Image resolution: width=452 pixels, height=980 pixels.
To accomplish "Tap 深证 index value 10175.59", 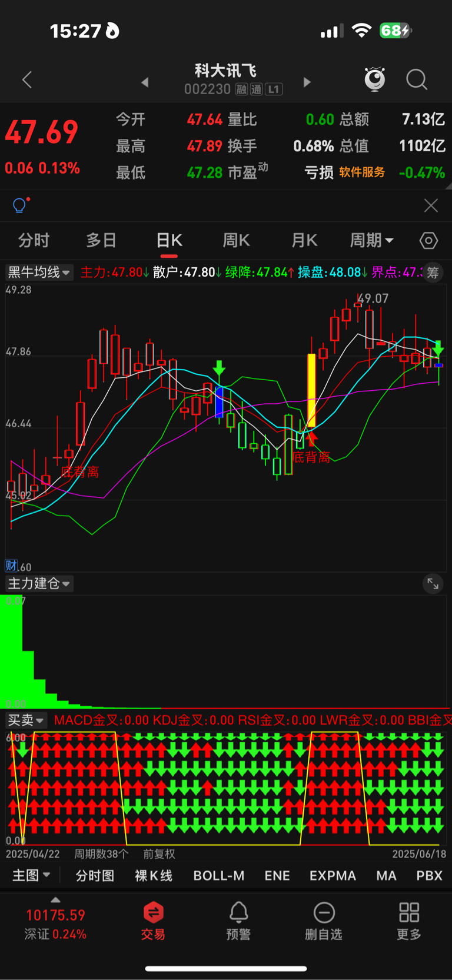I will (x=55, y=915).
